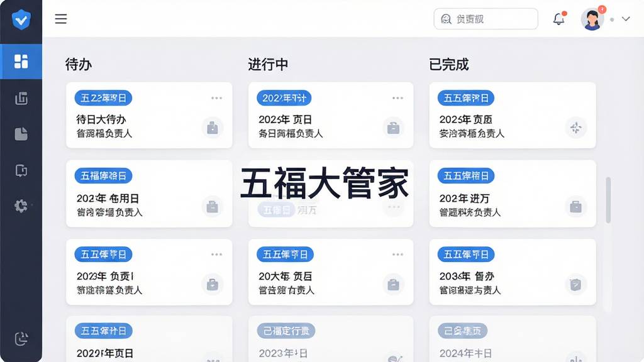
Task: Click shield check icon on third 已完成 card
Action: 576,285
